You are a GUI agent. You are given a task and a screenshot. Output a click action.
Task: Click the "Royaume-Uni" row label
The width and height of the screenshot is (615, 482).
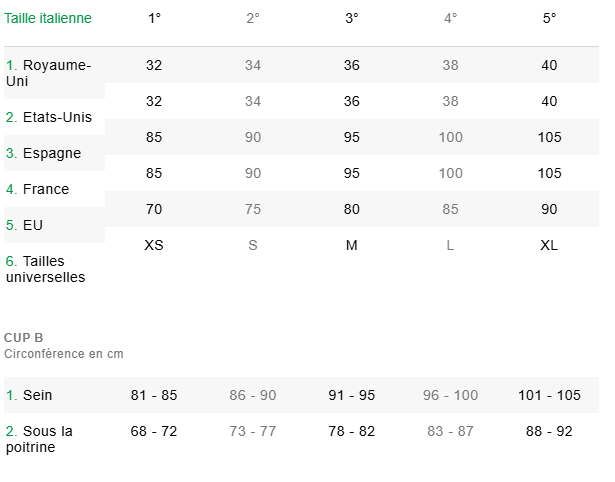click(49, 73)
